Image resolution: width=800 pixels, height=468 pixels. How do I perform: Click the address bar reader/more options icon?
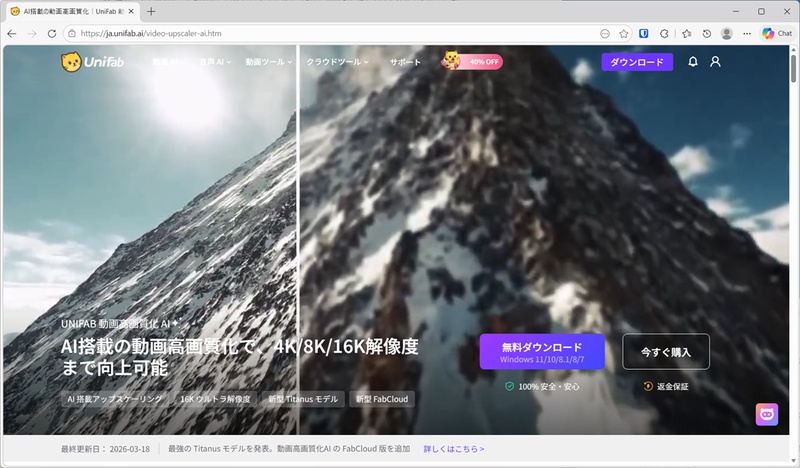[x=605, y=34]
